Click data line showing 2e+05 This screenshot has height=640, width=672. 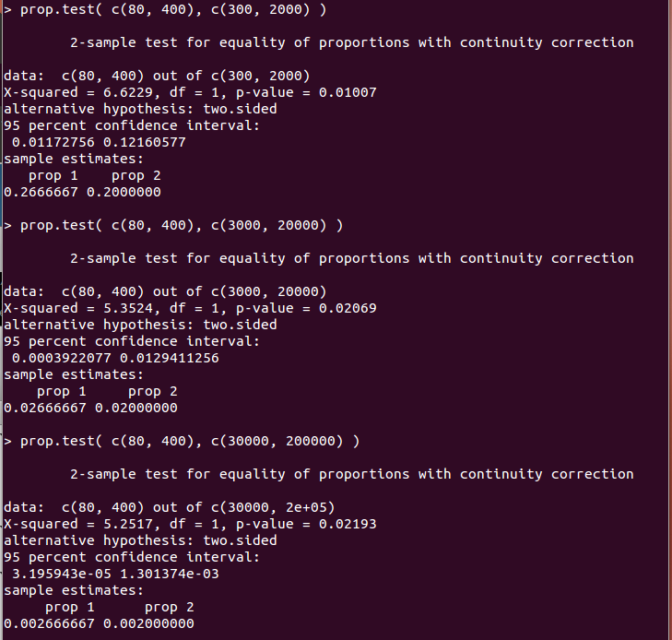(170, 507)
